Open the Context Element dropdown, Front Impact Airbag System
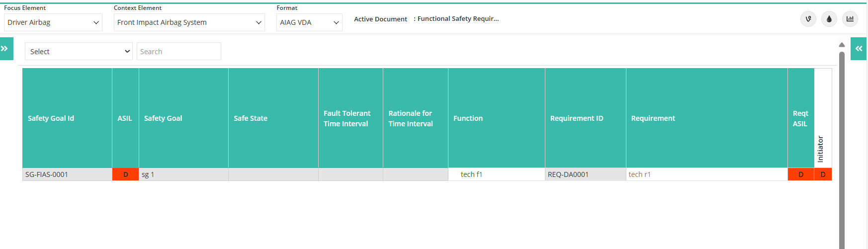 click(x=189, y=22)
